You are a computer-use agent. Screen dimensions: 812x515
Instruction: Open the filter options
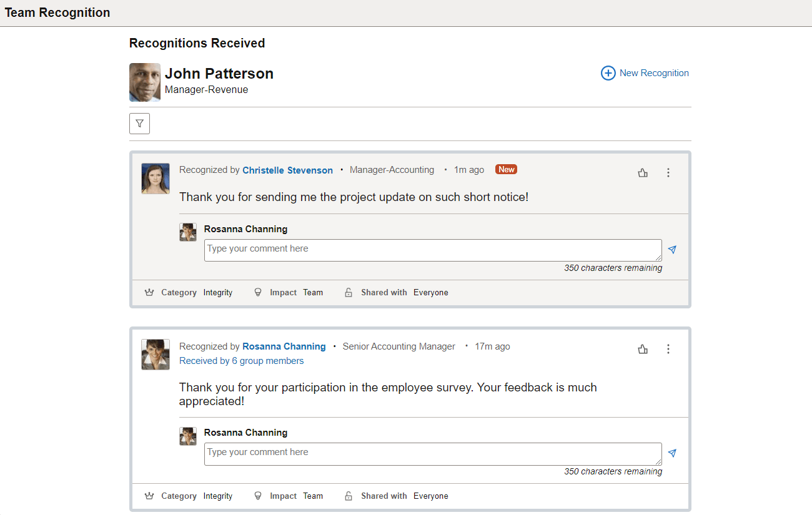139,123
